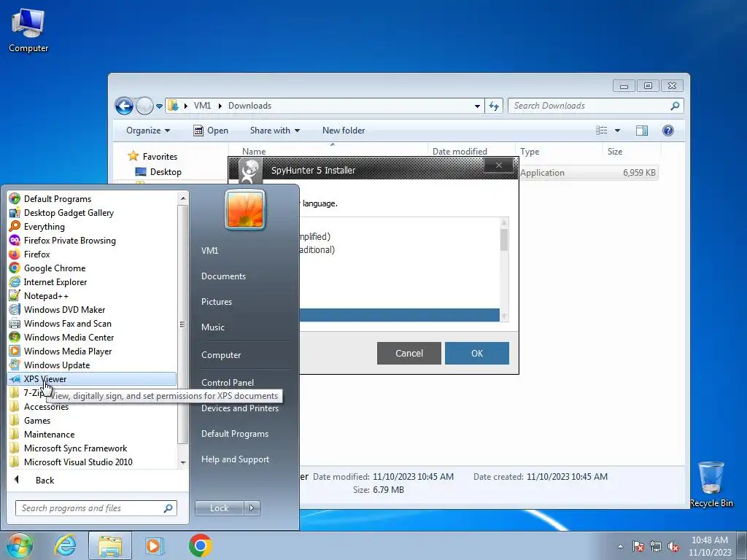Open the Computer desktop icon

click(x=28, y=29)
